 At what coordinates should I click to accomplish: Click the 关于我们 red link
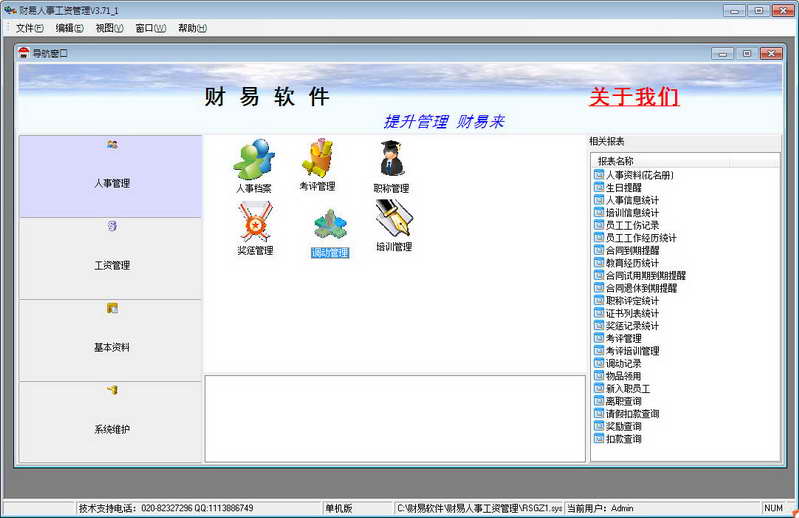point(634,97)
